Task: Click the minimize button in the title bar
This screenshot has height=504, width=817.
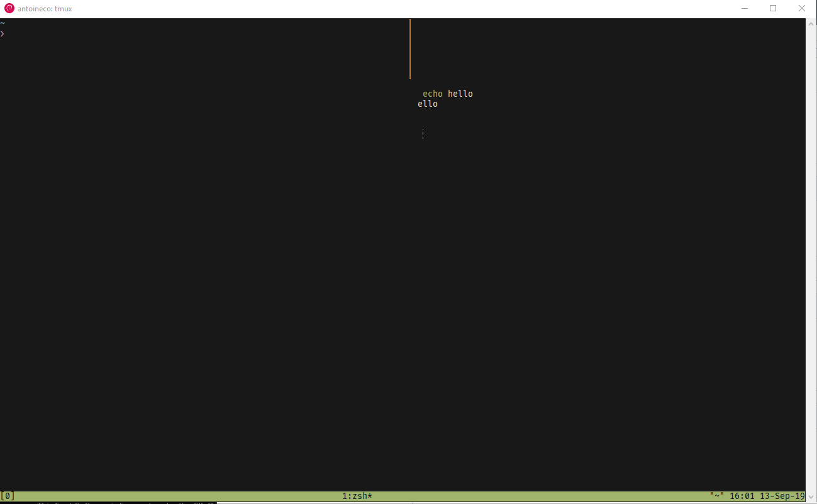Action: pyautogui.click(x=744, y=8)
